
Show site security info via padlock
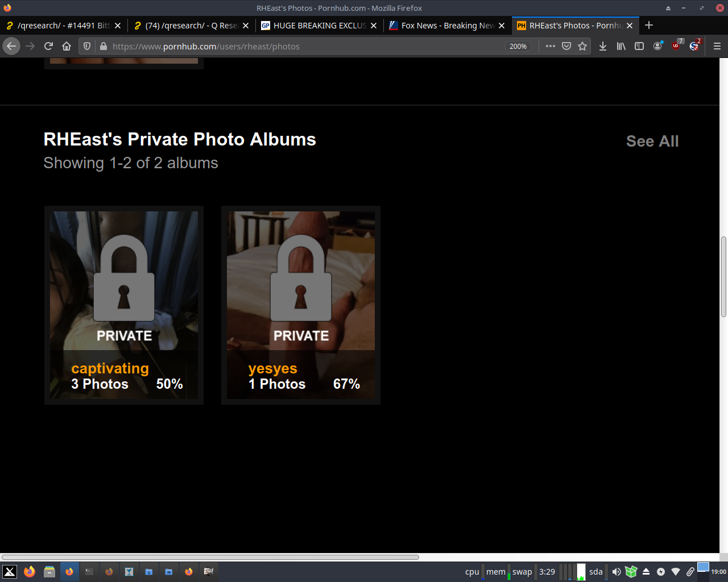pyautogui.click(x=104, y=46)
